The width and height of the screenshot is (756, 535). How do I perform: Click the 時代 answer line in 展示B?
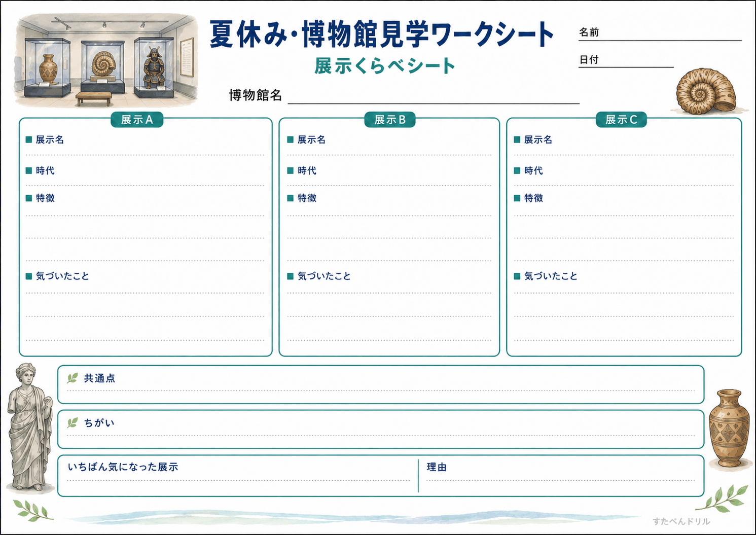pyautogui.click(x=389, y=186)
